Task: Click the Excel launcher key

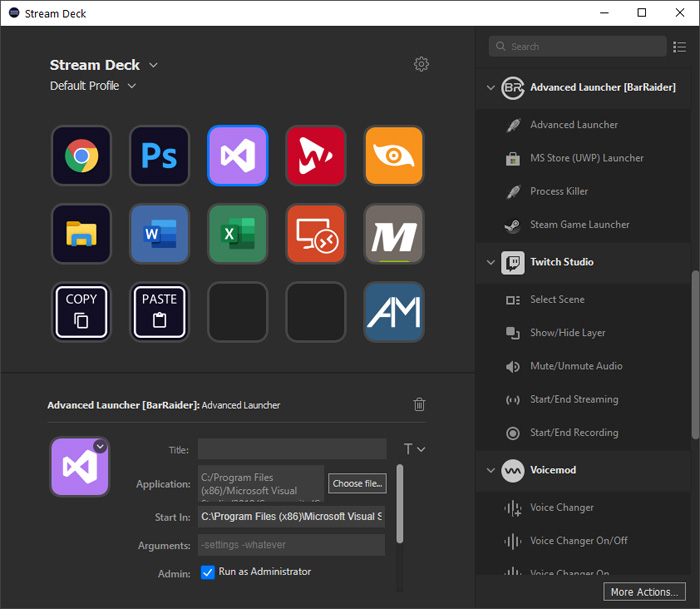Action: point(237,234)
